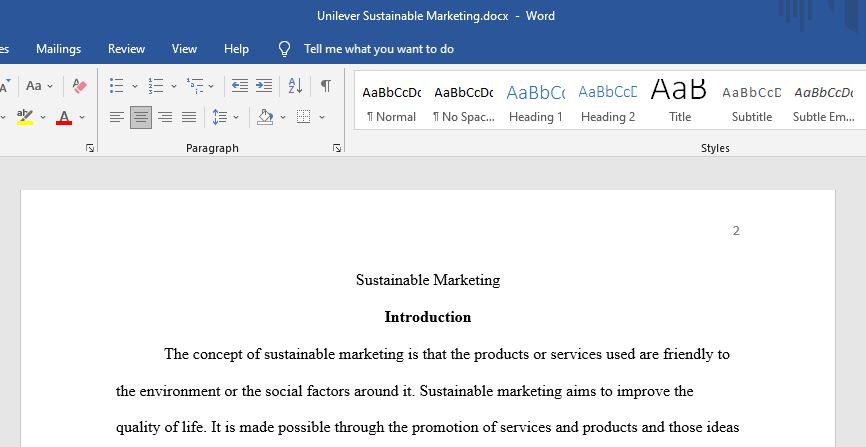Click page number 2 in the header
The width and height of the screenshot is (866, 447).
pos(736,231)
